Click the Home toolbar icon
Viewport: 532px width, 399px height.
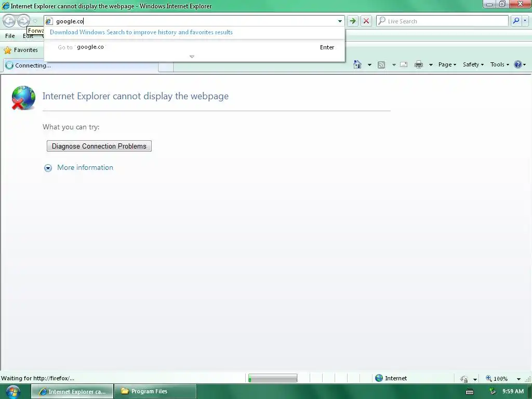357,64
